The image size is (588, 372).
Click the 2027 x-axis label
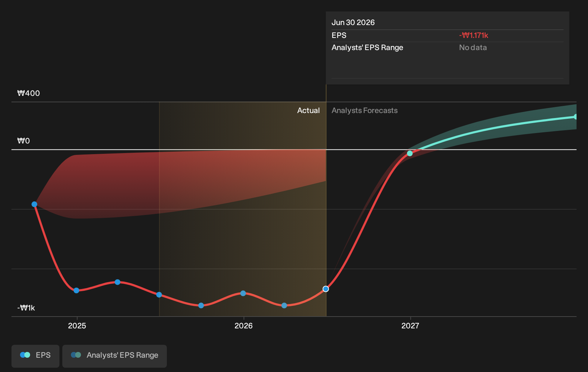(410, 325)
